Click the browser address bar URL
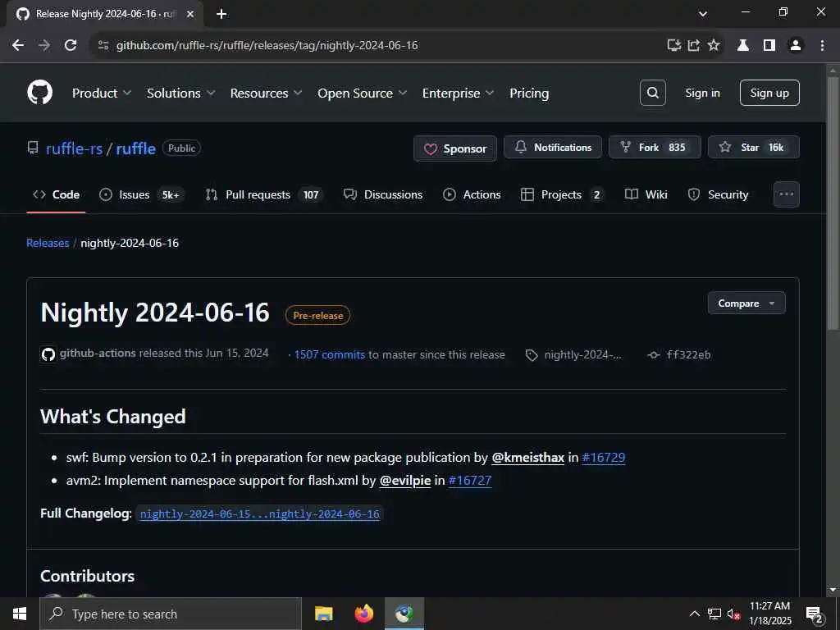The width and height of the screenshot is (840, 630). coord(267,45)
